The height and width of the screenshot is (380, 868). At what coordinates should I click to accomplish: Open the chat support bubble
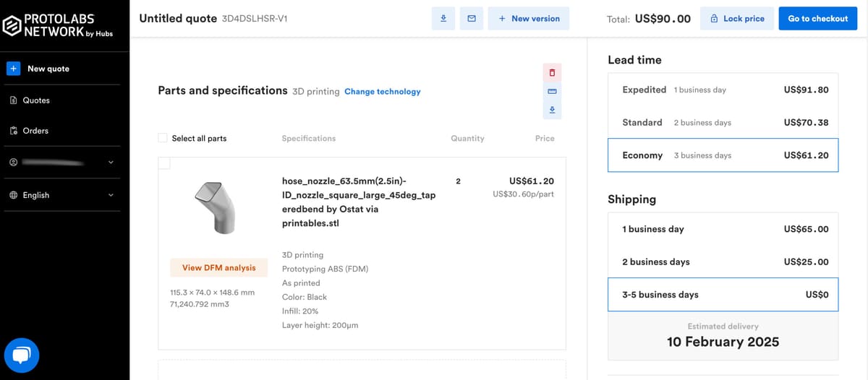(x=22, y=355)
